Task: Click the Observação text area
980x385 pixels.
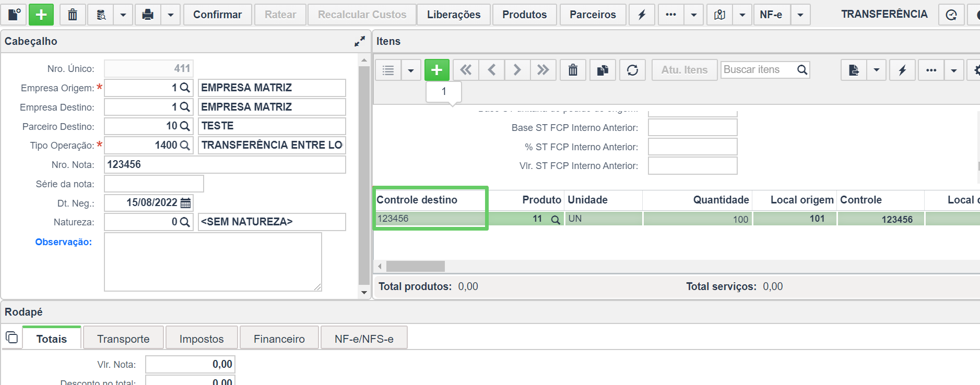Action: pyautogui.click(x=213, y=262)
